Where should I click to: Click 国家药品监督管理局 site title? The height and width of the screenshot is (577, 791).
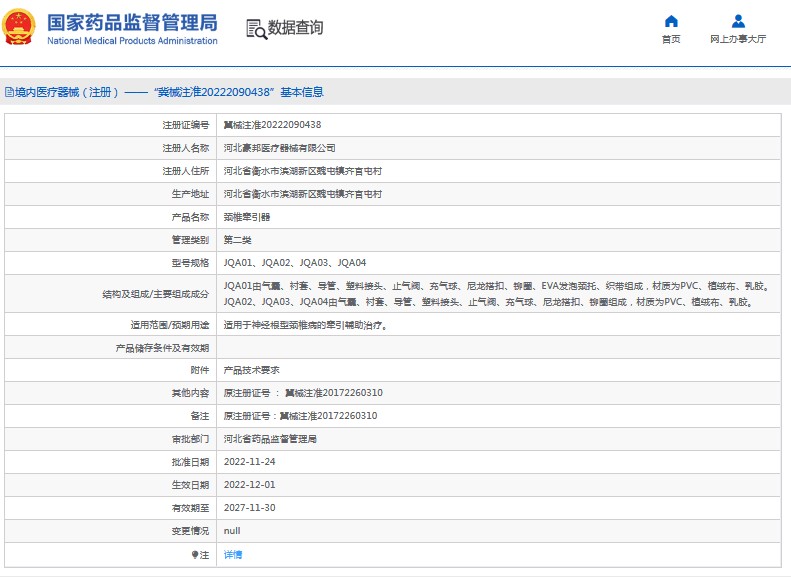pos(132,23)
